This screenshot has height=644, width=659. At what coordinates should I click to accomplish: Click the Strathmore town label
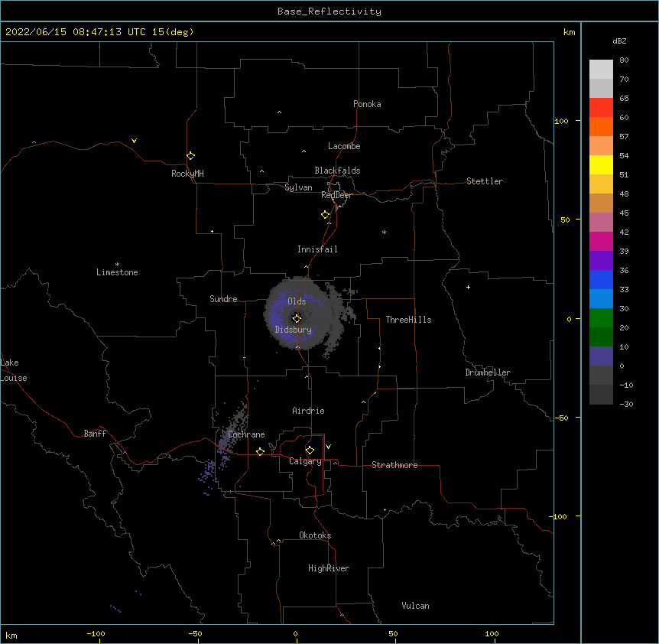394,465
